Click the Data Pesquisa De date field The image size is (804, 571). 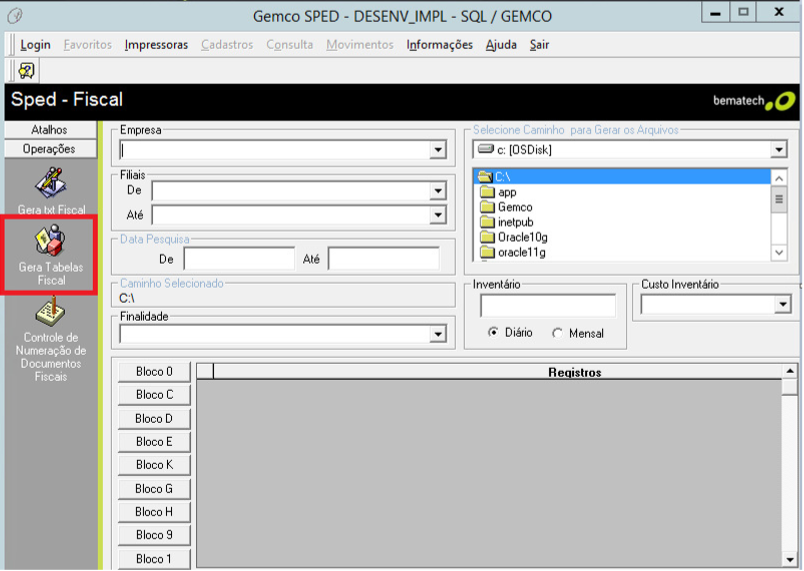(x=239, y=259)
